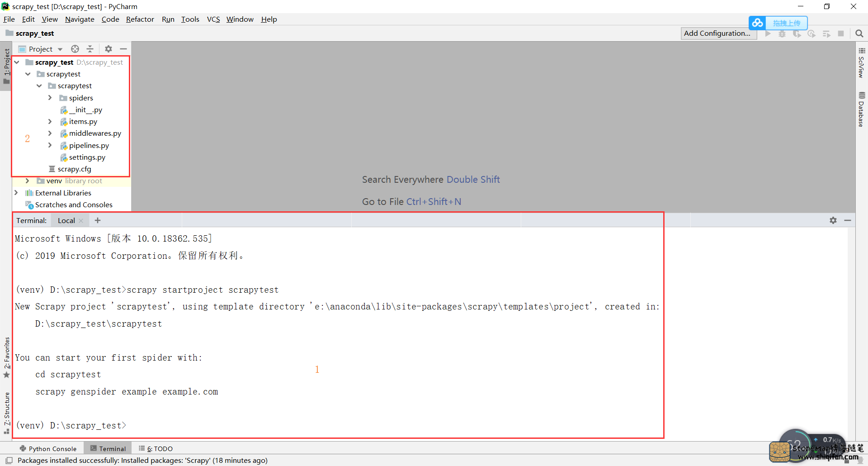Click 'Double Shift' search everywhere hint
Screen dimensions: 868x466
coord(473,179)
